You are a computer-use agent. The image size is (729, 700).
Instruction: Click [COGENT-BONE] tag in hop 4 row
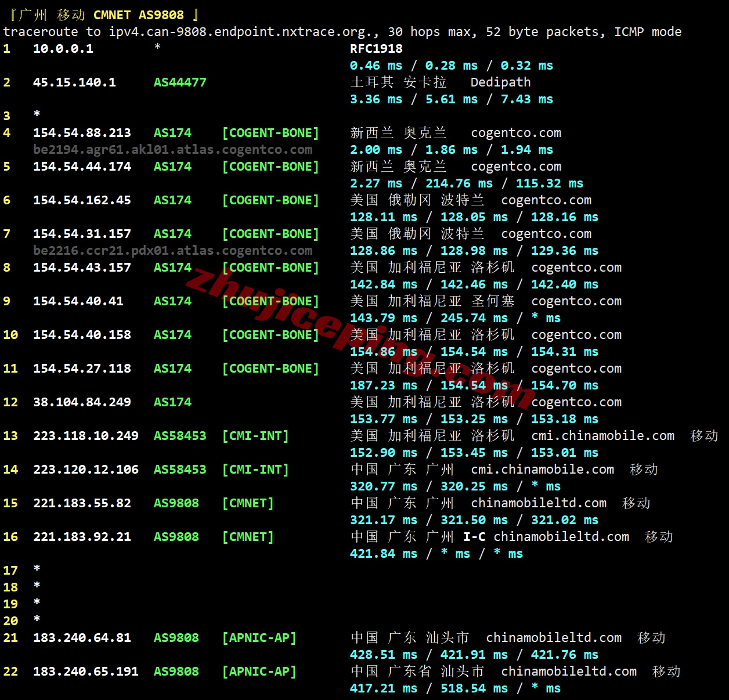pos(270,133)
